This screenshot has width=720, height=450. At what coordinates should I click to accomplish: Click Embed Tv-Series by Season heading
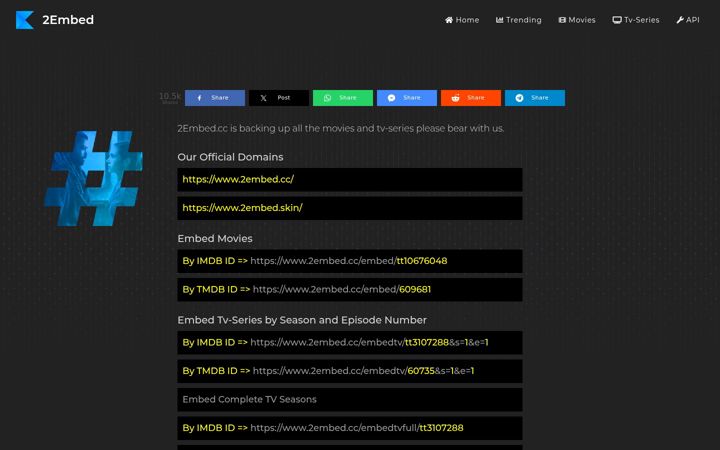(x=302, y=320)
